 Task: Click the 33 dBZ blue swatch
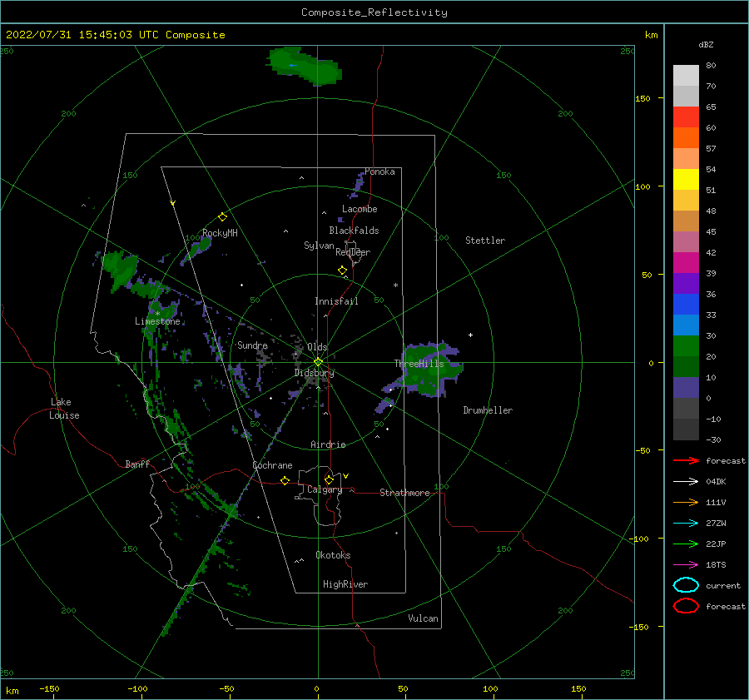tap(686, 305)
